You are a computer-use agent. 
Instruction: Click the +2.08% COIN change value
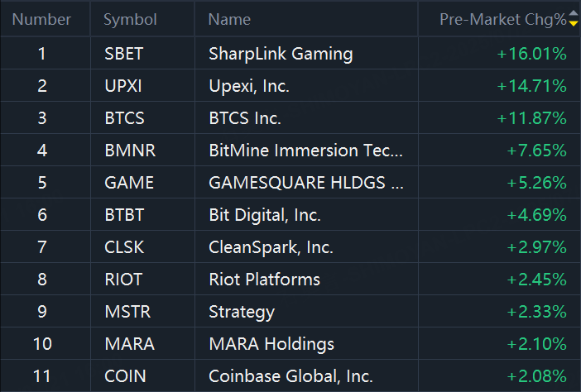[537, 375]
